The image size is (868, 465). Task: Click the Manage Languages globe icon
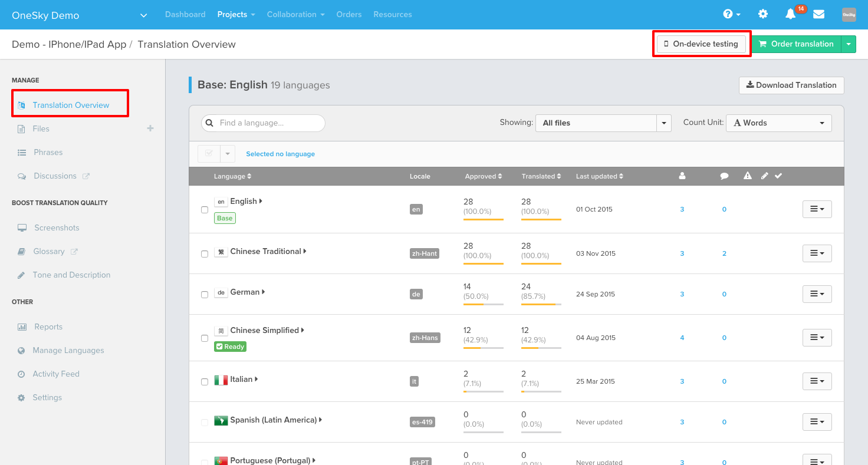click(21, 350)
